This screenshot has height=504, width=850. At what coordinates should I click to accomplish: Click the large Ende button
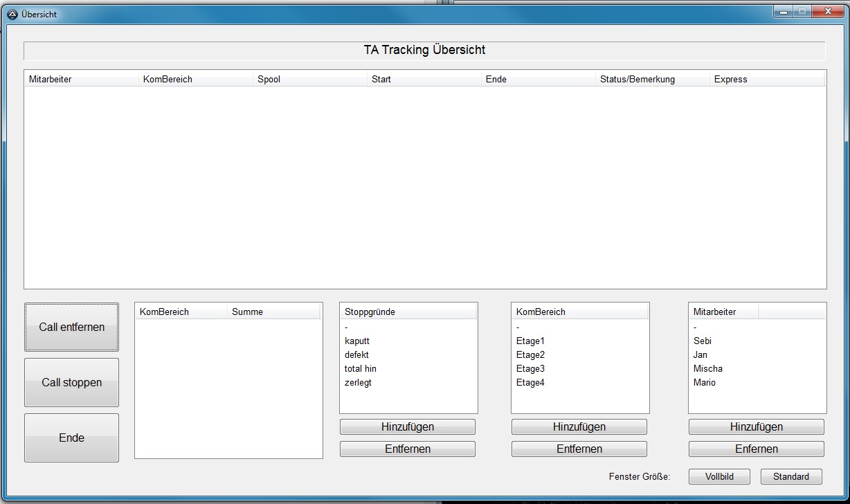tap(71, 438)
